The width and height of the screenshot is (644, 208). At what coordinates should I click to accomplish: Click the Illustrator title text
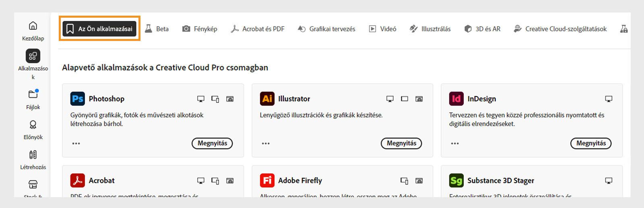[294, 99]
